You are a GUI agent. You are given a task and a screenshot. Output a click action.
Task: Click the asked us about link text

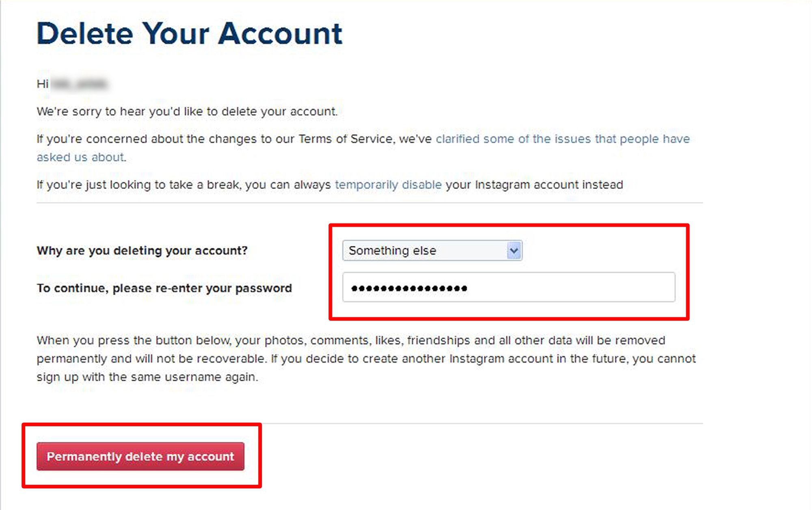point(80,157)
